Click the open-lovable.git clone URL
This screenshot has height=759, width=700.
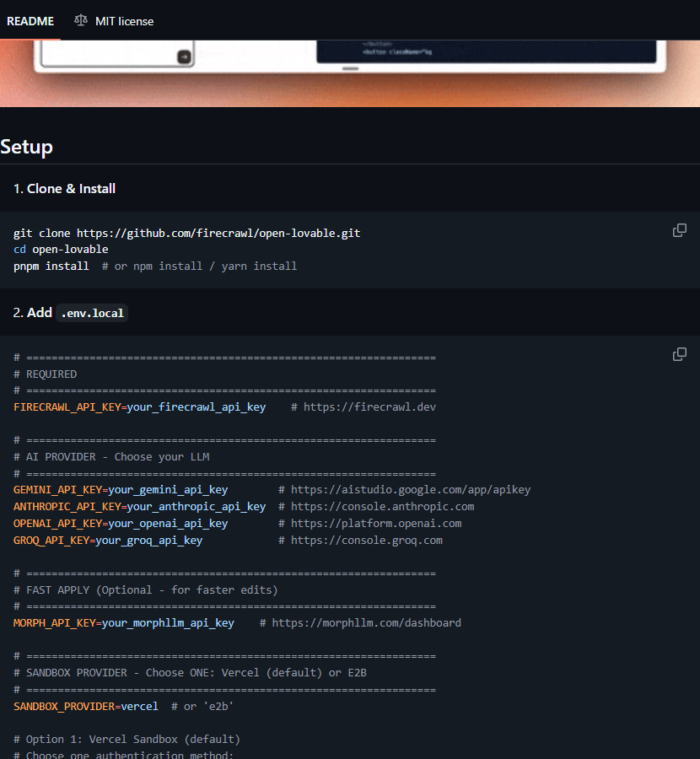tap(218, 233)
